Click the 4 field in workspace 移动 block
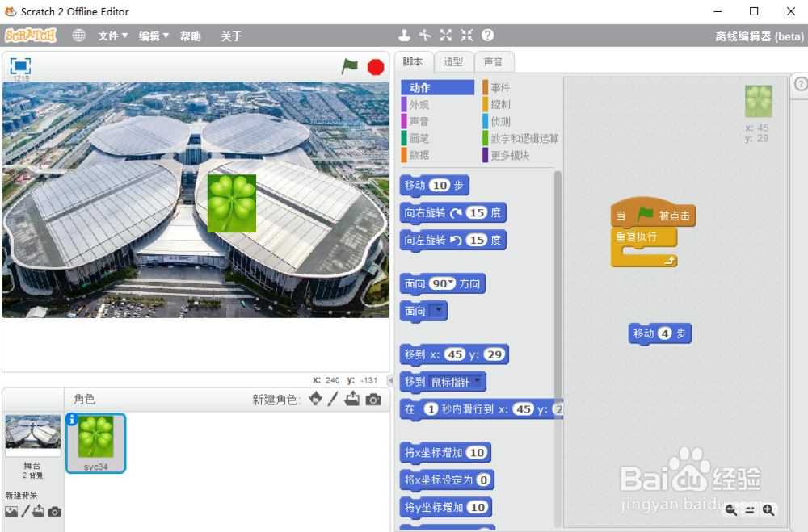 tap(665, 333)
